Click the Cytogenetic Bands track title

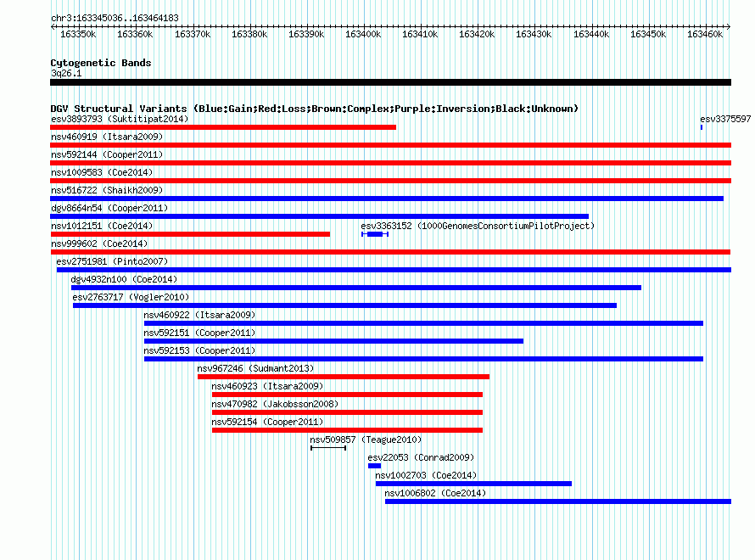pyautogui.click(x=101, y=63)
